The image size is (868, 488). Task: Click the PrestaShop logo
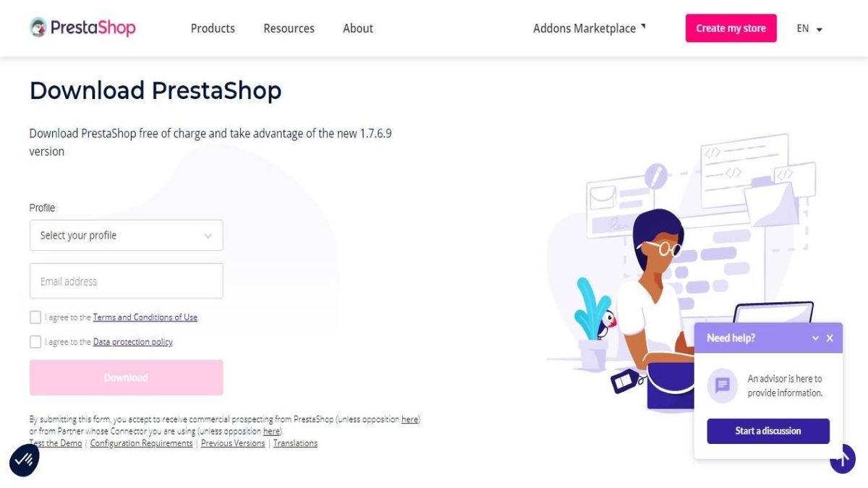82,27
